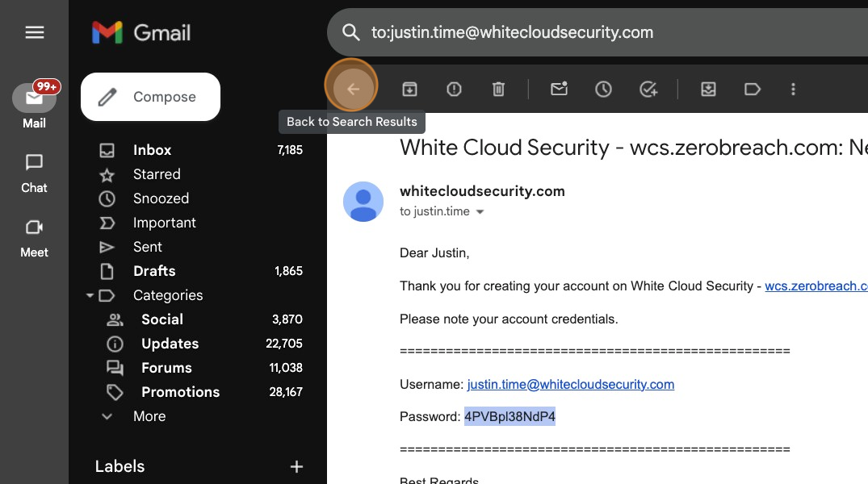Viewport: 868px width, 484px height.
Task: Open the justin.time@whitecloudsecurity.com username link
Action: coord(570,384)
